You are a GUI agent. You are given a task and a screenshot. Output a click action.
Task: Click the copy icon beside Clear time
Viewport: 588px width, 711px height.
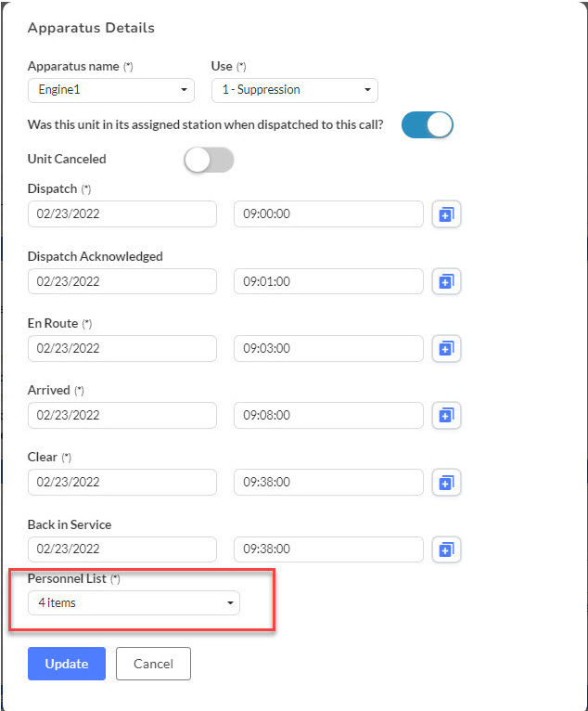pos(446,483)
